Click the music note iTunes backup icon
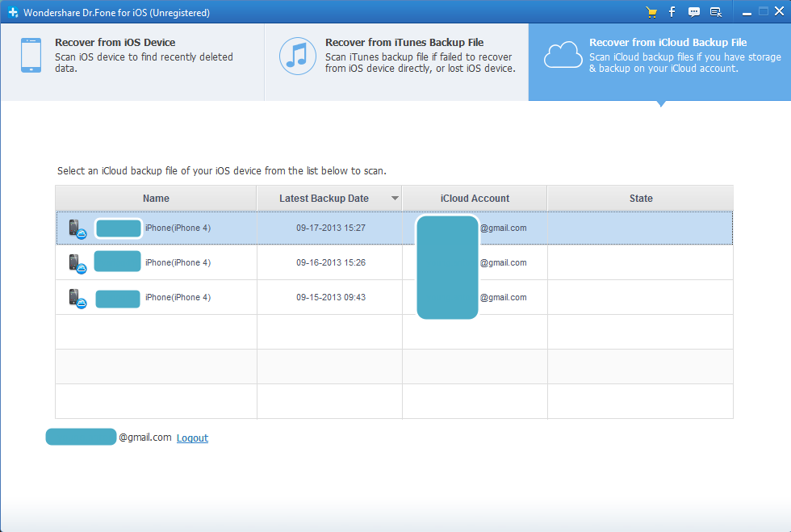Viewport: 791px width, 532px height. (x=298, y=56)
